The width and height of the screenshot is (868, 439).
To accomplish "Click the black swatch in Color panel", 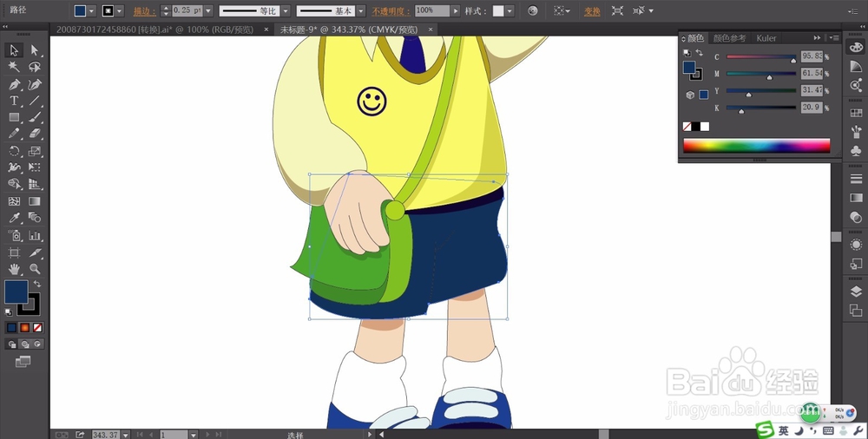I will (x=695, y=126).
